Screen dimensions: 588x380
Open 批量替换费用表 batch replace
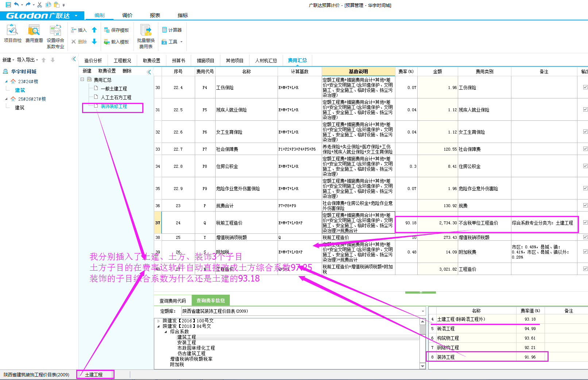[x=146, y=36]
